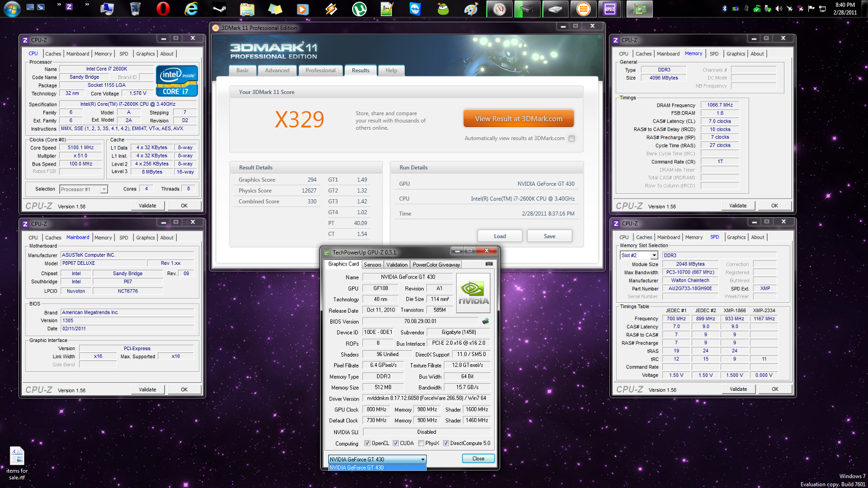Image resolution: width=868 pixels, height=488 pixels.
Task: Open PowerColor Giveaway tab in GPU-Z
Action: [436, 264]
